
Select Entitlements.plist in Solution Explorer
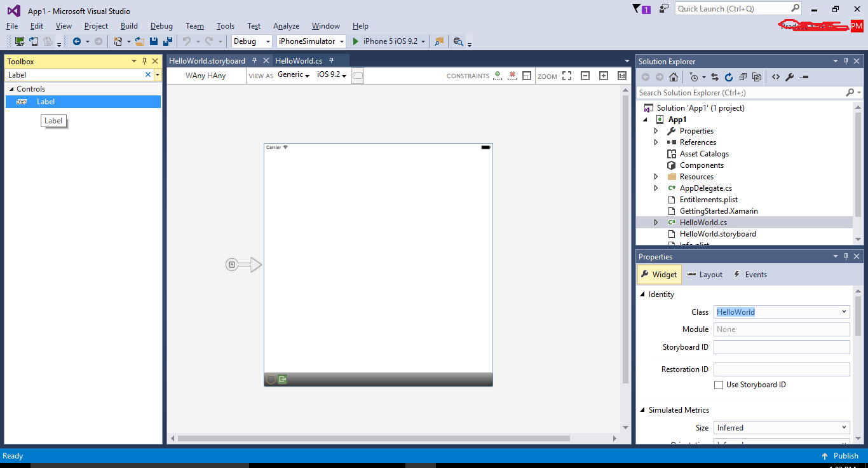pyautogui.click(x=709, y=200)
